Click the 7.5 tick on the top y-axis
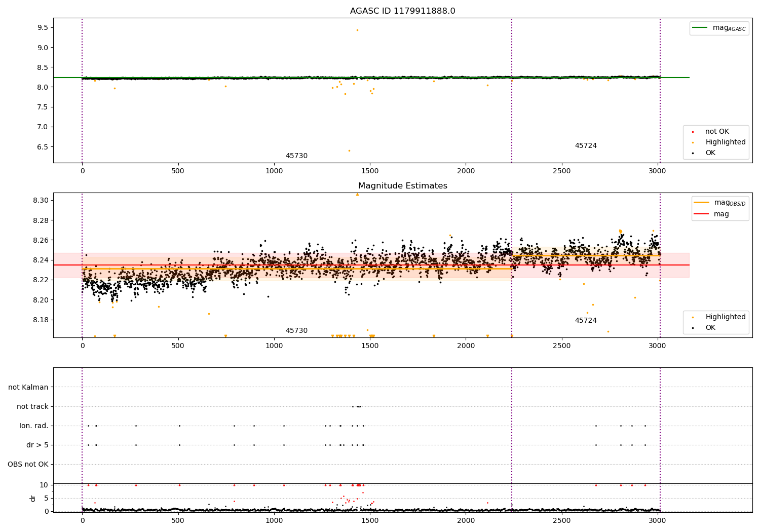Viewport: 760px width, 532px height. tap(43, 107)
